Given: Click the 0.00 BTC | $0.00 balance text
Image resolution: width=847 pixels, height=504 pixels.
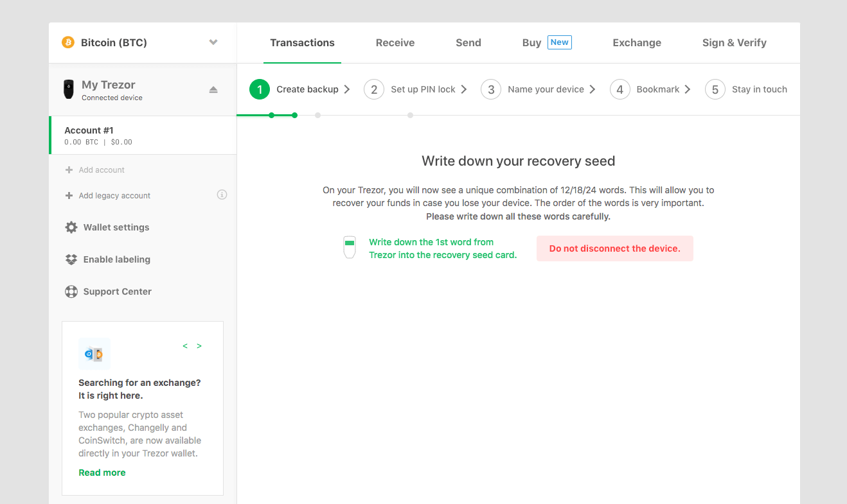Looking at the screenshot, I should point(98,143).
